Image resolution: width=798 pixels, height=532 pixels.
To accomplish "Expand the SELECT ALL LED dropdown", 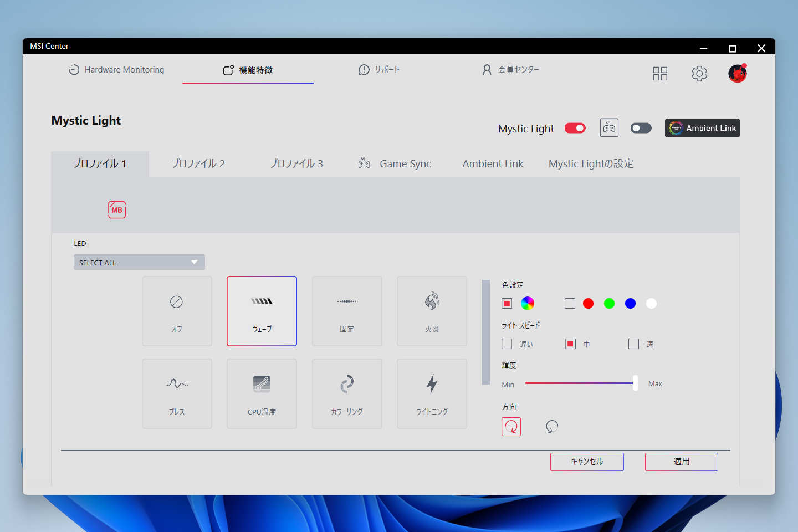I will coord(139,262).
